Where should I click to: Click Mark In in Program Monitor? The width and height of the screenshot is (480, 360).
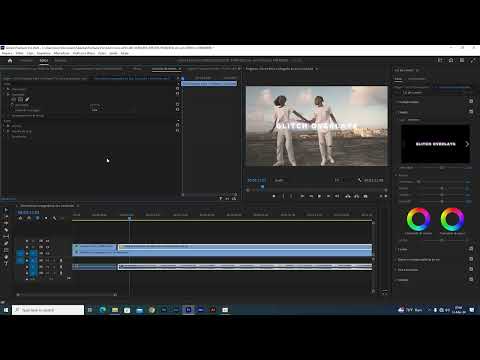click(284, 196)
